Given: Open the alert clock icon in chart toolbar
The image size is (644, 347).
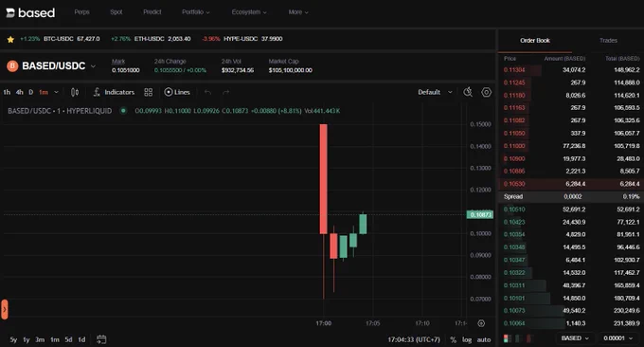Looking at the screenshot, I should [x=468, y=92].
